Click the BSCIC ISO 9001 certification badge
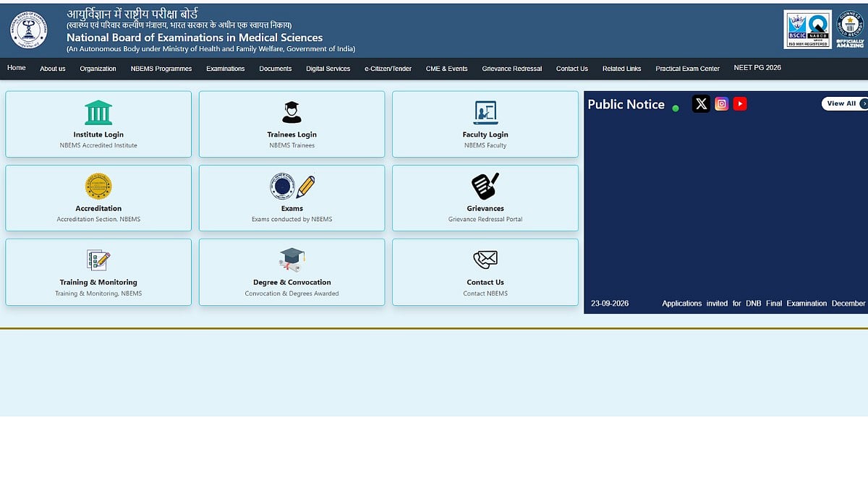 tap(807, 29)
